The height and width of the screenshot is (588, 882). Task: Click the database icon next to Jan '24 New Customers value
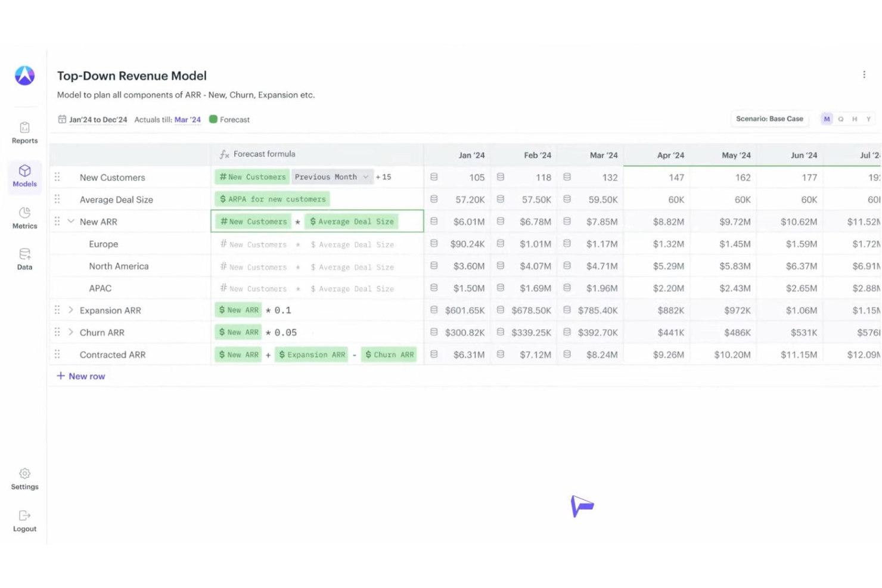pos(434,177)
